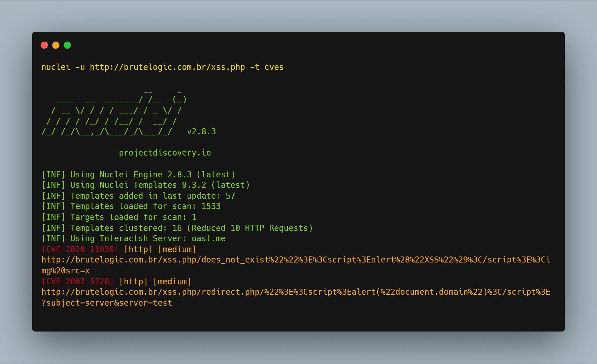Click the yellow minimize window button
Image resolution: width=597 pixels, height=364 pixels.
[56, 45]
